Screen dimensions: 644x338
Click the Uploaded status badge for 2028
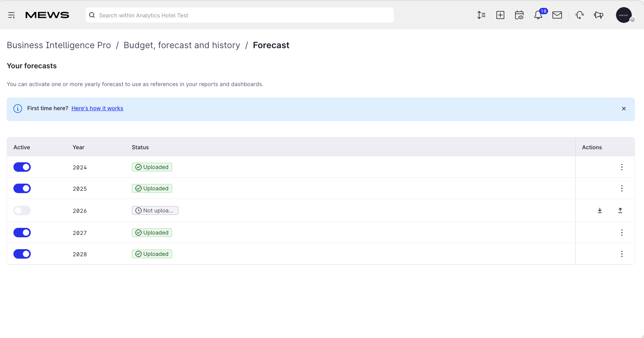[x=152, y=254]
